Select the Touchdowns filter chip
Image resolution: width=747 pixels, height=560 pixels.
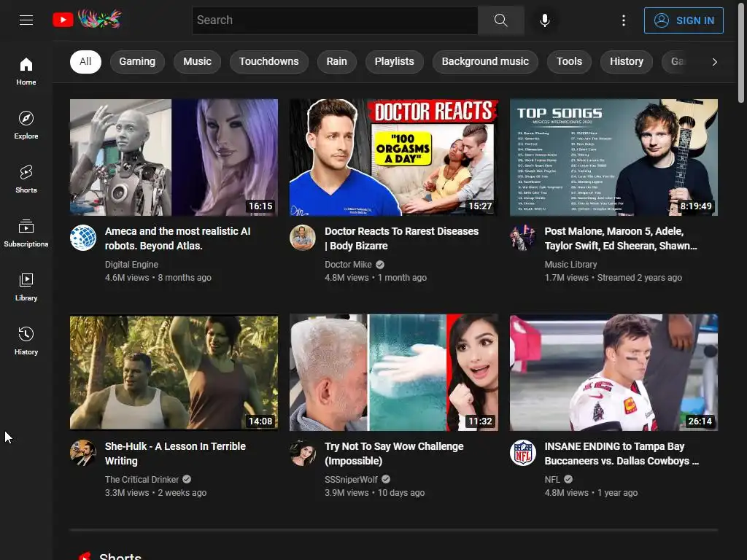tap(268, 61)
